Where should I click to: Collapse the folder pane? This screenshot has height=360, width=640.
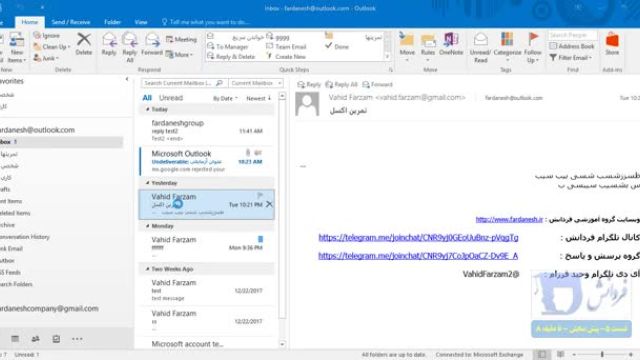point(127,79)
